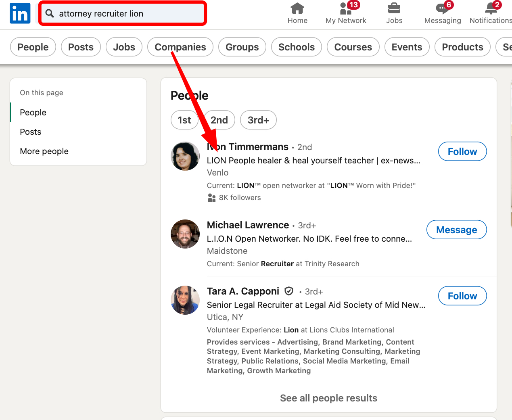Filter search results by Events
The image size is (512, 420).
(407, 47)
